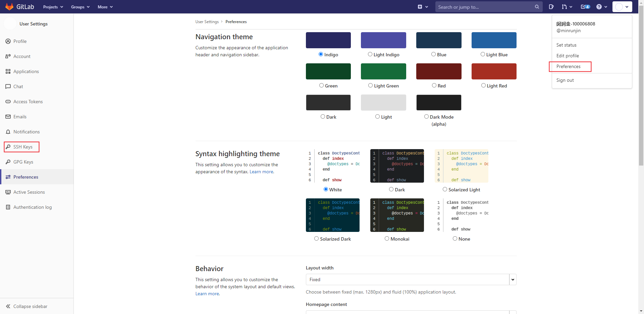Pick the Light Green color swatch

[x=383, y=71]
